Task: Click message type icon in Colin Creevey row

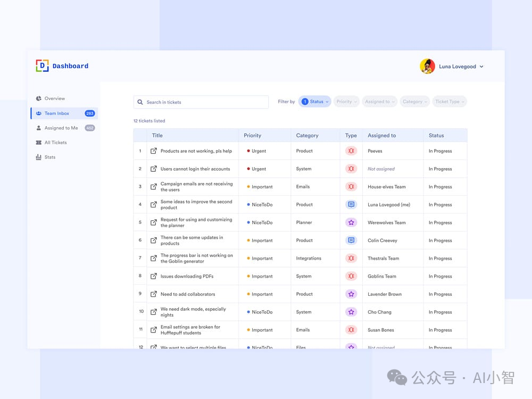Action: click(351, 240)
